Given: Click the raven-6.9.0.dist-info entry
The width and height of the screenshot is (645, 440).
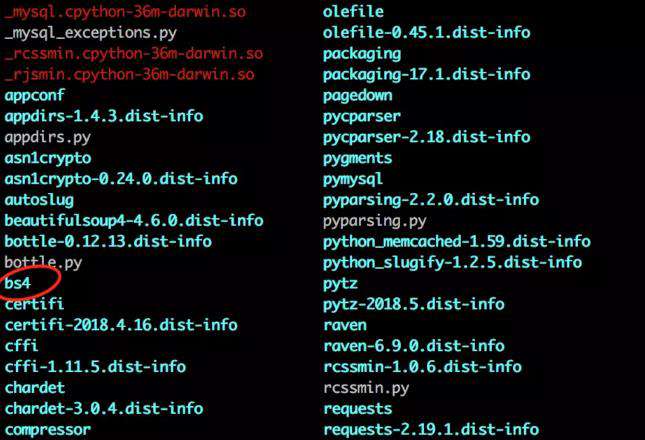Looking at the screenshot, I should [414, 346].
